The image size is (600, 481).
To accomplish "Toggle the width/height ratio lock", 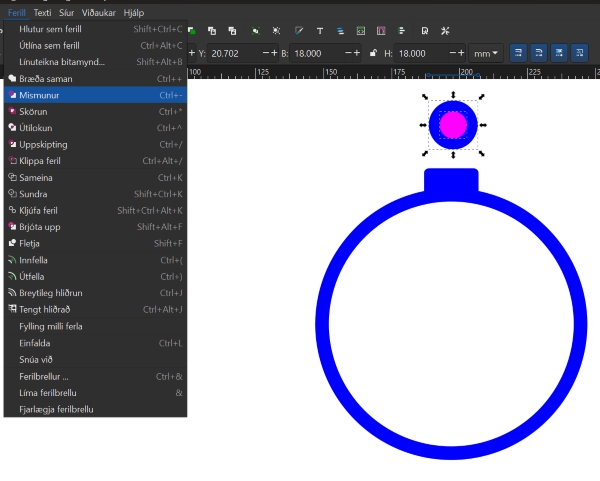I will (x=373, y=52).
